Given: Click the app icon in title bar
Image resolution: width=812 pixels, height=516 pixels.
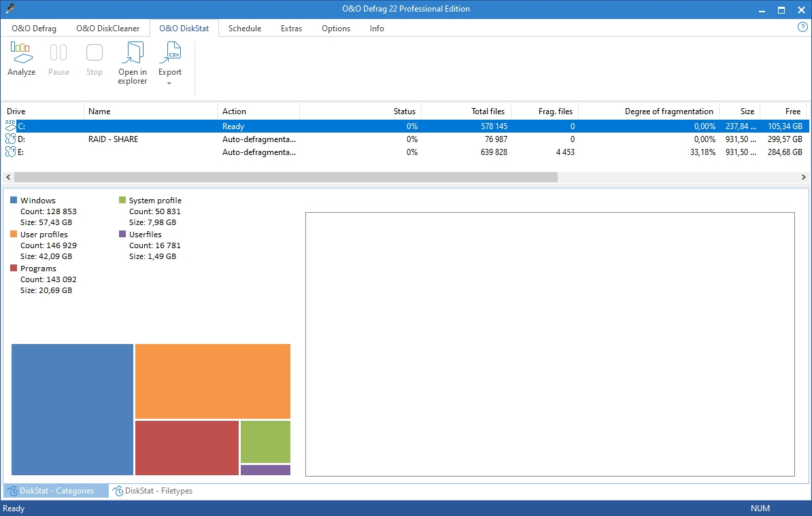Looking at the screenshot, I should [10, 10].
